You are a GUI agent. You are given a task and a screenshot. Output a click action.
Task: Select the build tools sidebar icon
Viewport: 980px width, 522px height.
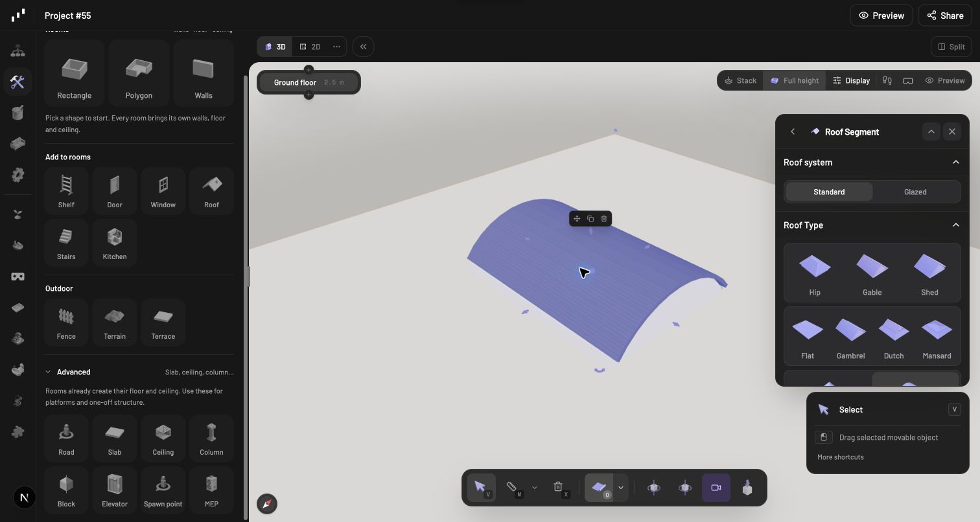point(17,82)
